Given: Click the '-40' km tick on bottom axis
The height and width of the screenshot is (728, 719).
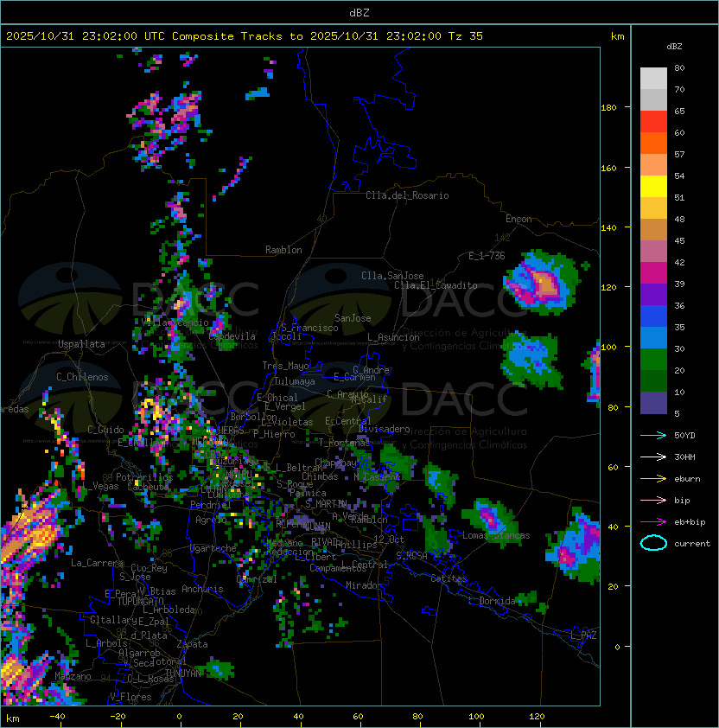Looking at the screenshot, I should click(x=57, y=717).
